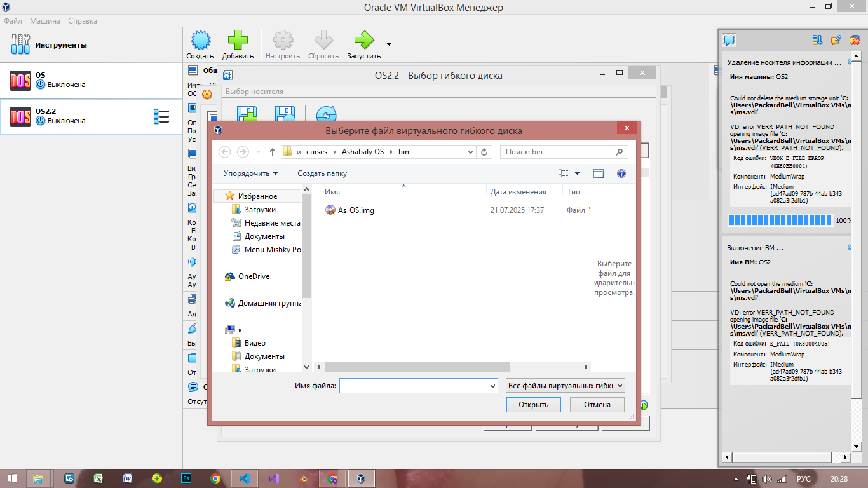Click the Отмена (Cancel) button
This screenshot has width=868, height=488.
click(597, 405)
